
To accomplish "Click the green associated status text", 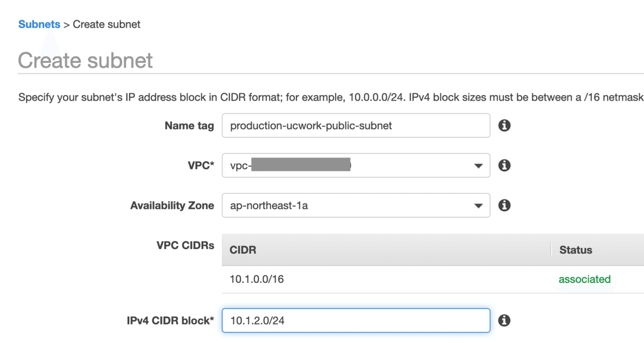I will coord(584,279).
